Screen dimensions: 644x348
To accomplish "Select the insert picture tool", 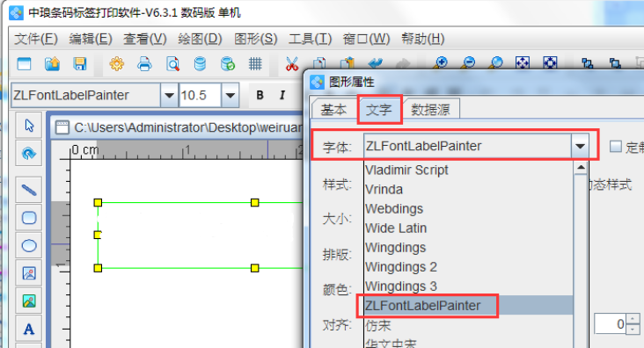I will [29, 273].
